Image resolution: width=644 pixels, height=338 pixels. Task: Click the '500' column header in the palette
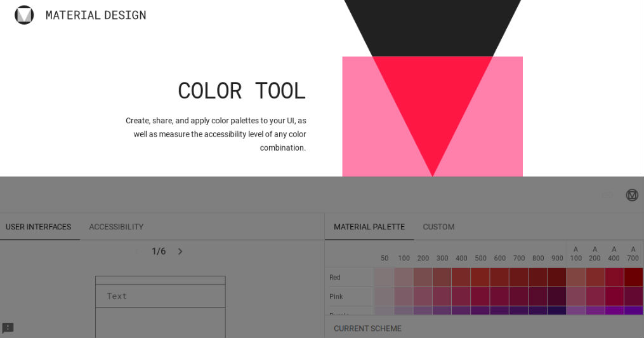click(480, 258)
